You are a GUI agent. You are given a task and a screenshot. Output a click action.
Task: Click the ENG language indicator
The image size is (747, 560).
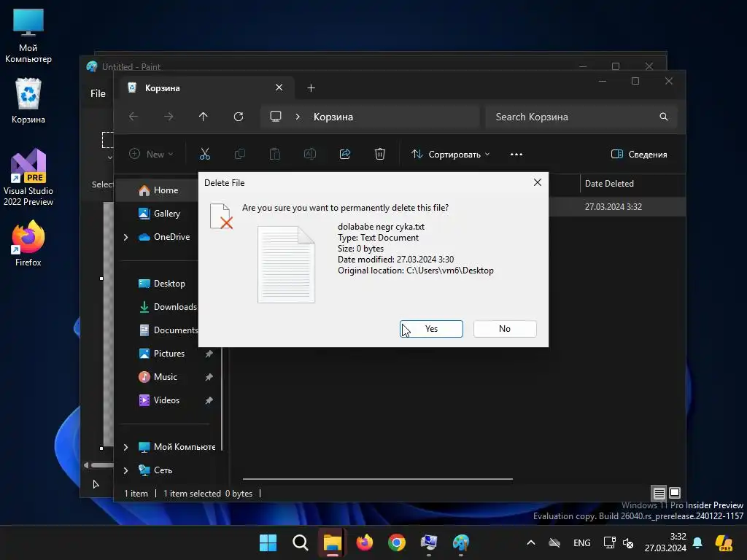[581, 542]
